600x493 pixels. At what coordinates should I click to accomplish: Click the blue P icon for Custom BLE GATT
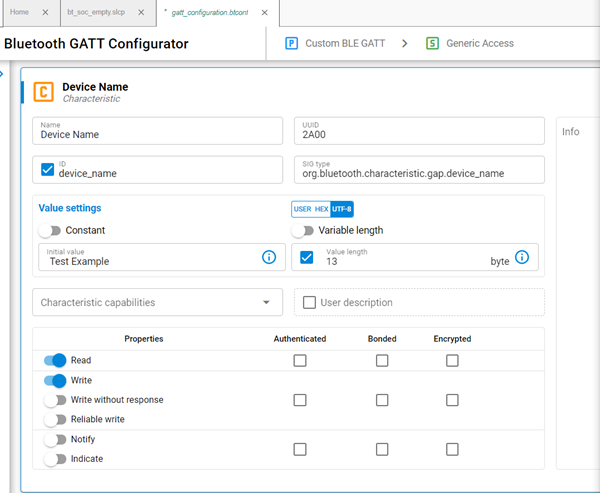pos(291,44)
